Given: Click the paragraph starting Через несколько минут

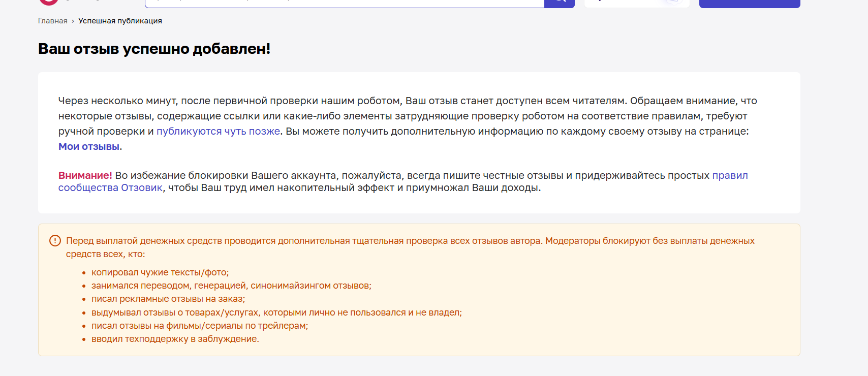Looking at the screenshot, I should (x=408, y=123).
